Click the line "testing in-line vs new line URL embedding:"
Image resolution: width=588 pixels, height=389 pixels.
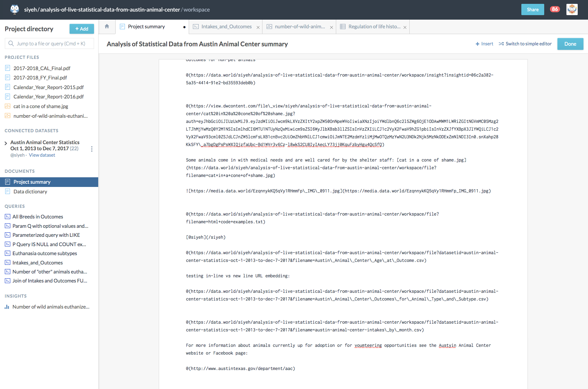pos(238,276)
